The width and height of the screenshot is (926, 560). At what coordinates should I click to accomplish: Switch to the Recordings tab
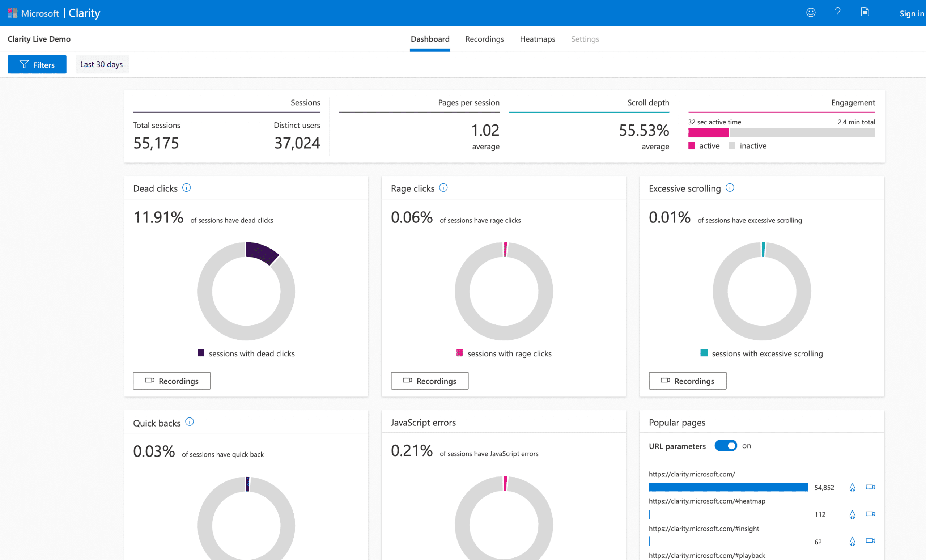coord(484,39)
